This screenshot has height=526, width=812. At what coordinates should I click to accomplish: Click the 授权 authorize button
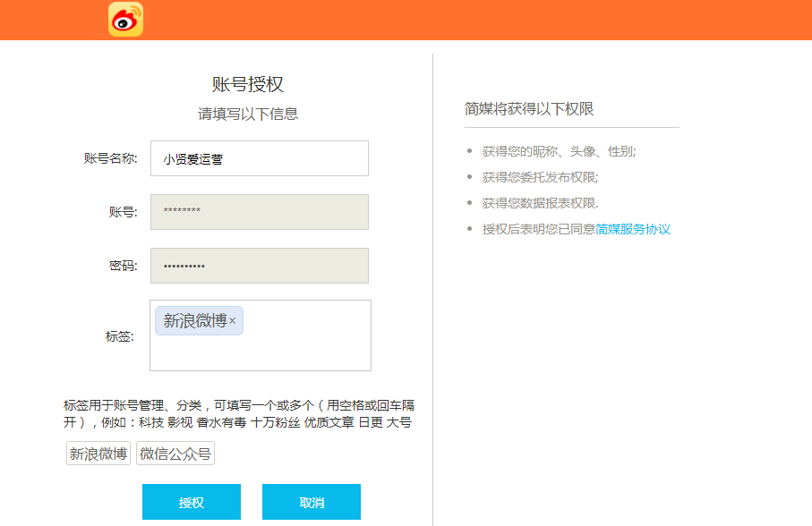click(192, 502)
